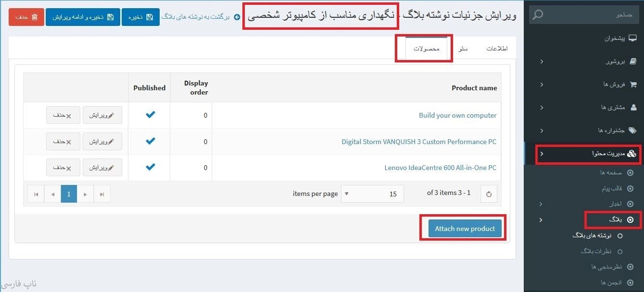The image size is (644, 292).
Task: Toggle Published check for Lenovo IdeaCentre row
Action: [151, 167]
